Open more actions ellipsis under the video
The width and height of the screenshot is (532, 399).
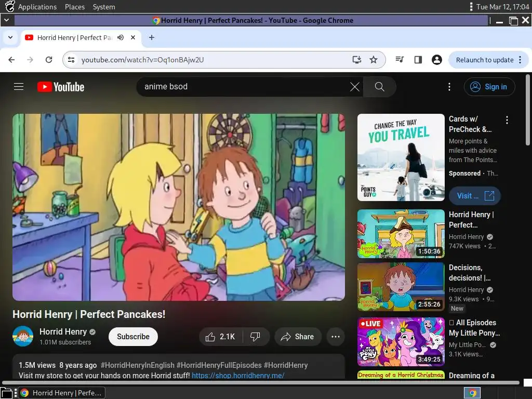click(x=336, y=337)
